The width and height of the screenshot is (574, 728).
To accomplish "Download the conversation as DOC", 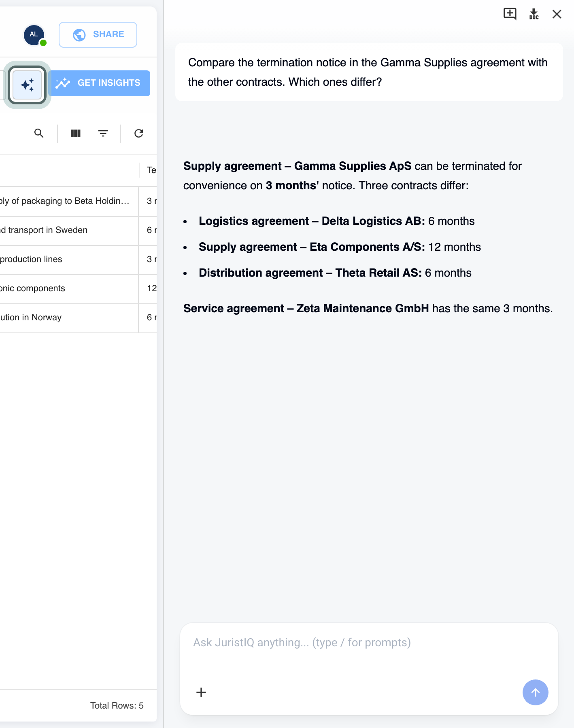I will pos(534,14).
